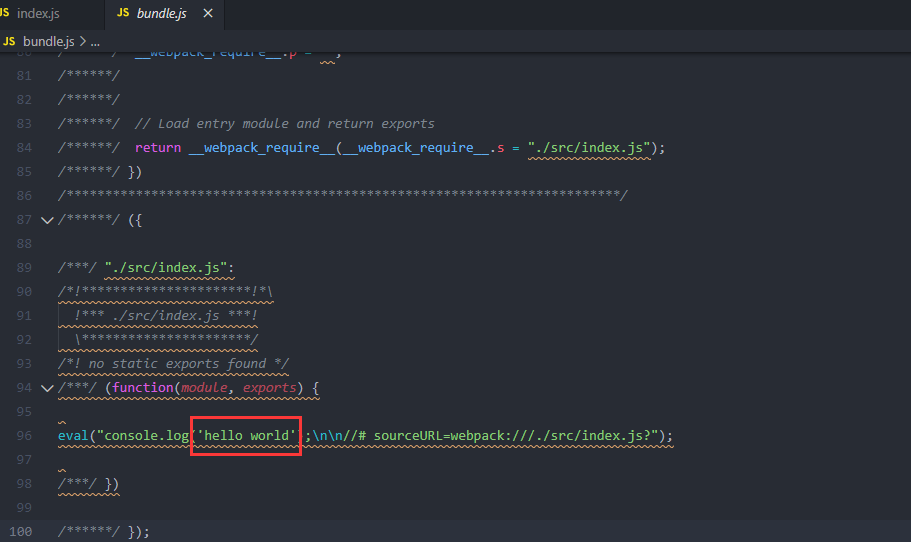Click the JS icon on bundle.js tab

pyautogui.click(x=123, y=13)
